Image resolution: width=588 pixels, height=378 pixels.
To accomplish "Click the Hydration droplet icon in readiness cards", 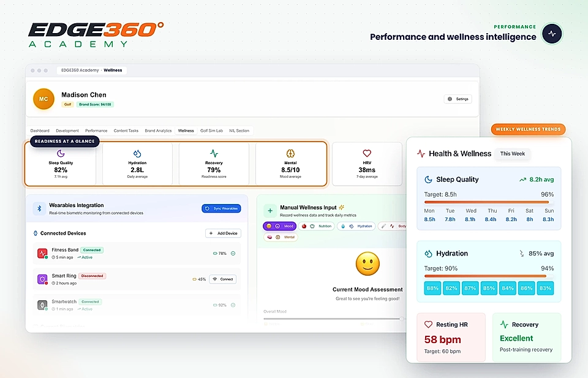I will tap(137, 153).
